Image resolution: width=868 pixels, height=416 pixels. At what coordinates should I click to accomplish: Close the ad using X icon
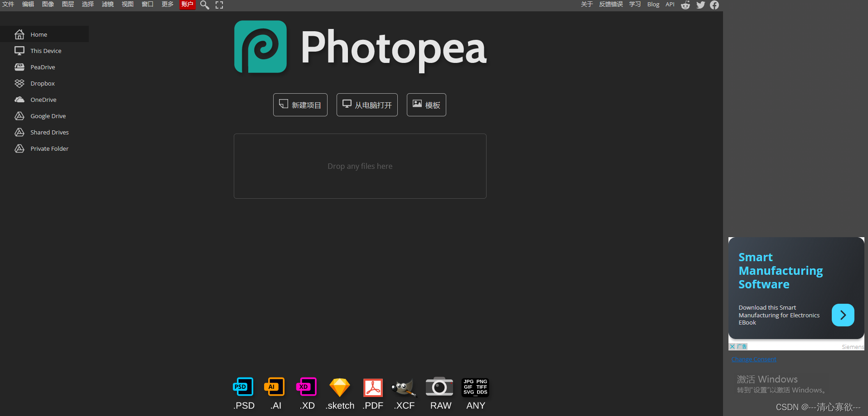coord(732,346)
